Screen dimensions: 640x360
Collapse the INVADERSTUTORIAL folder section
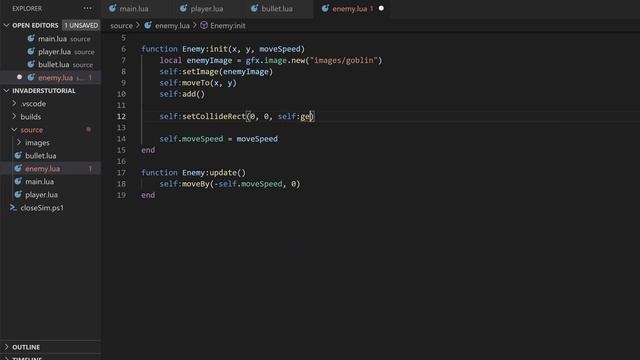coord(7,91)
